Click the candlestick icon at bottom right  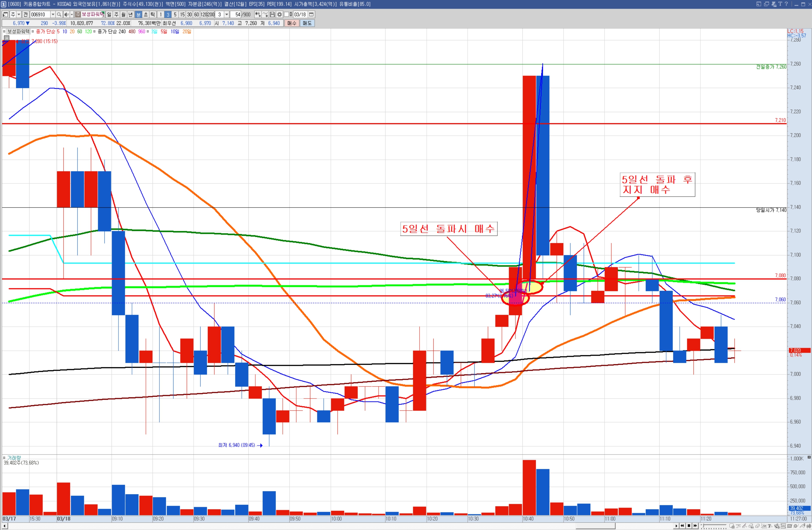click(x=808, y=526)
